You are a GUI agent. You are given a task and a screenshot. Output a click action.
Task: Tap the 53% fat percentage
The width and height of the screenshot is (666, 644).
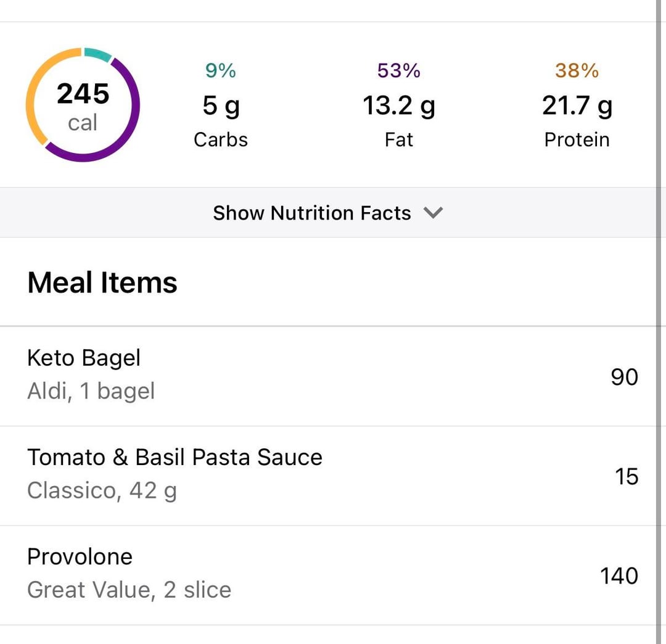pos(398,71)
